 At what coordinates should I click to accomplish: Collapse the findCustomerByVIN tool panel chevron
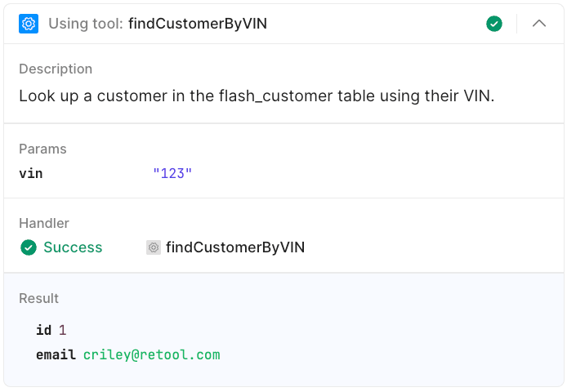[539, 24]
